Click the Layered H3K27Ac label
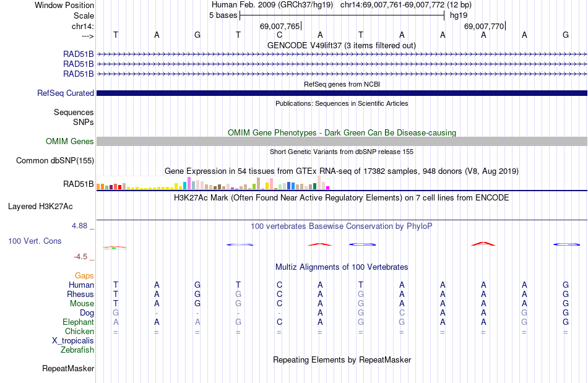This screenshot has width=588, height=383. click(40, 207)
